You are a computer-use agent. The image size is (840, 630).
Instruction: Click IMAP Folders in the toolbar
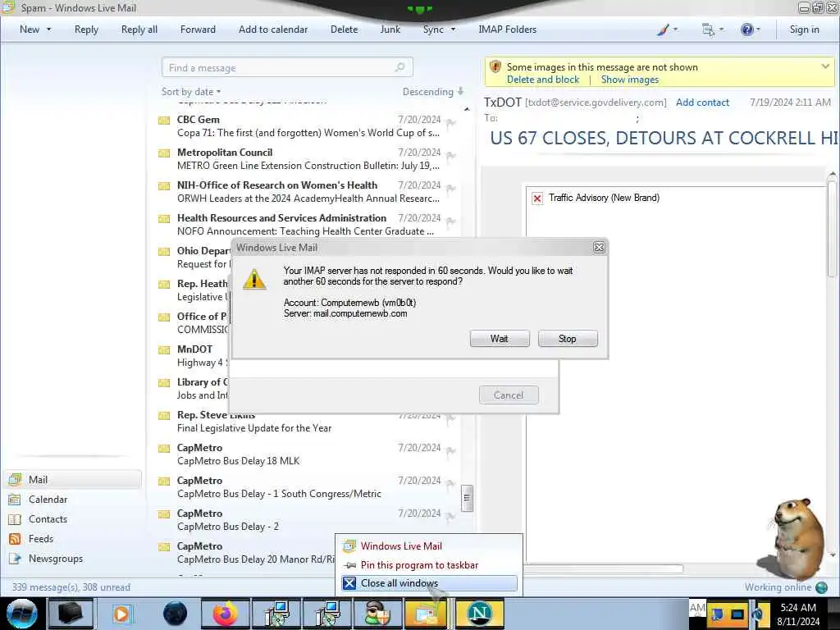click(x=507, y=30)
